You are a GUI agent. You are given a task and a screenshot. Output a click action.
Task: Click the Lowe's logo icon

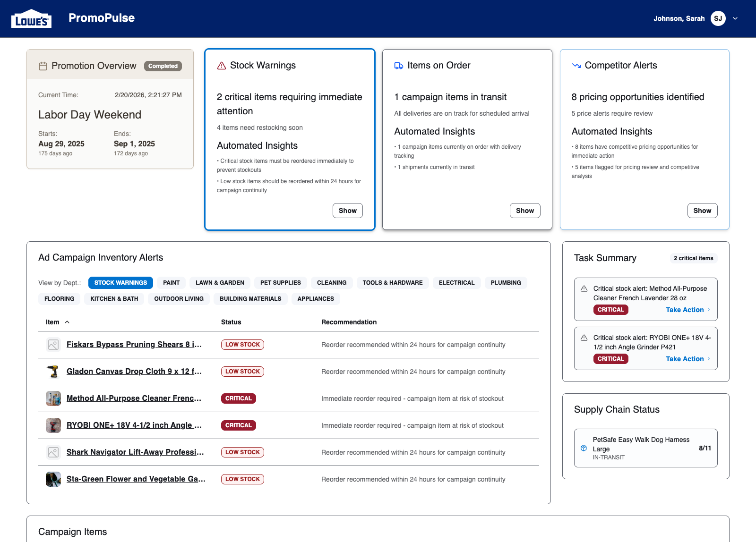point(31,18)
